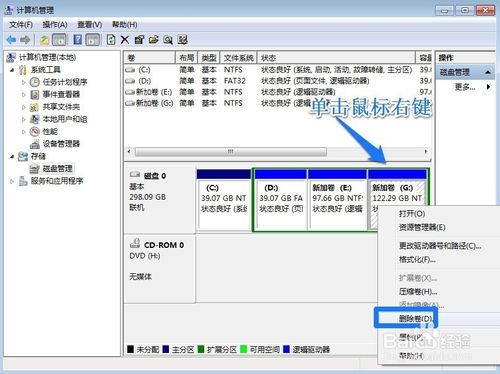Choose 压缩卷(H) in context menu
Viewport: 500px width, 374px height.
tap(438, 292)
